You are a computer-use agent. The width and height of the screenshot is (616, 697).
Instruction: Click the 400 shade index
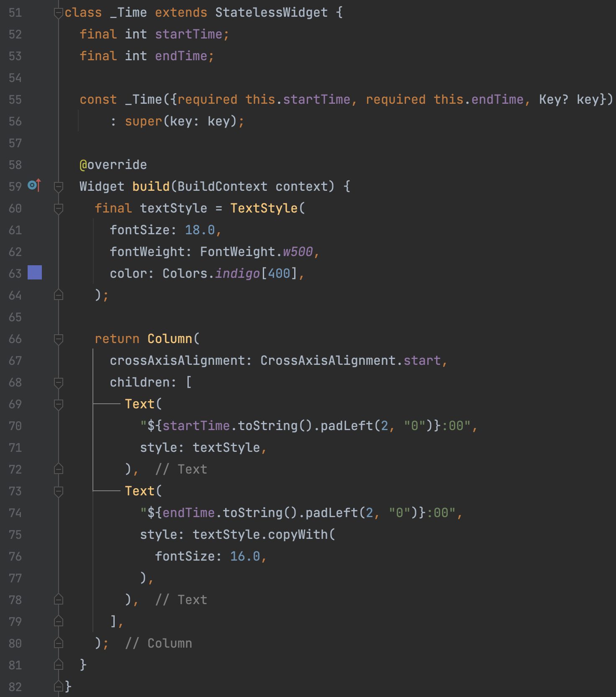point(279,274)
